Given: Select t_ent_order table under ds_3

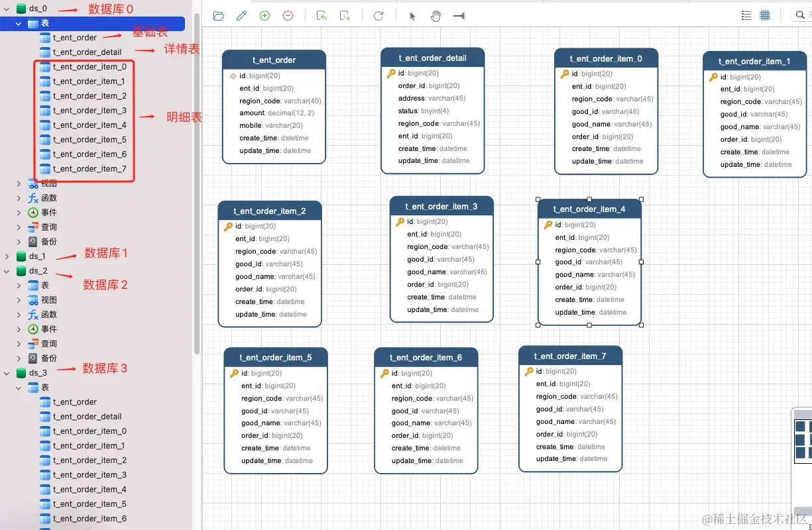Looking at the screenshot, I should click(75, 402).
